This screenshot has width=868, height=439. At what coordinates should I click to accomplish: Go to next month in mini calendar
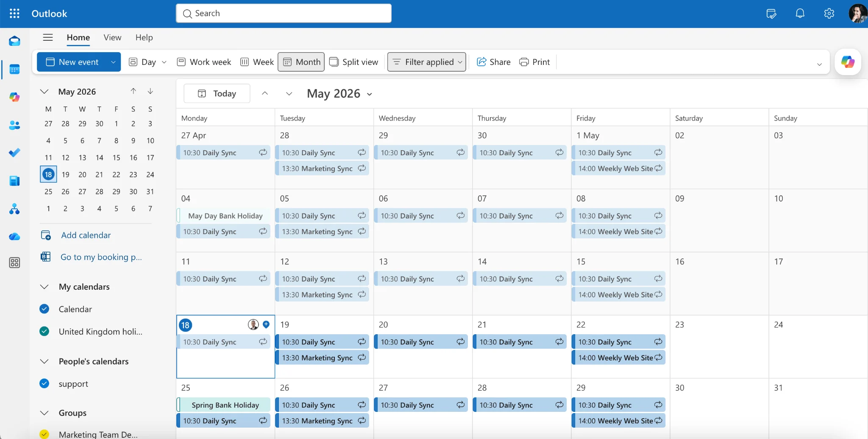[x=150, y=91]
